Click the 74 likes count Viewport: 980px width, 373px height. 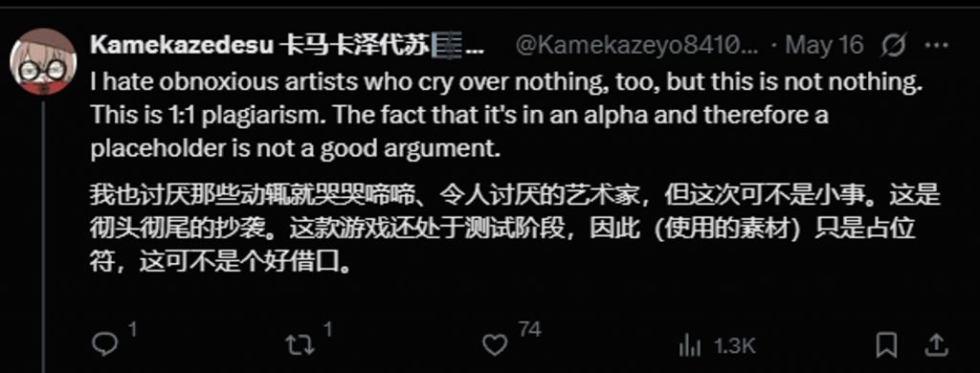529,329
